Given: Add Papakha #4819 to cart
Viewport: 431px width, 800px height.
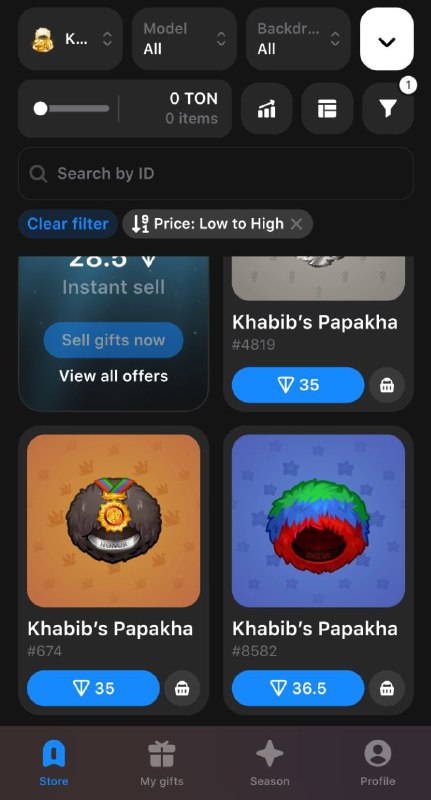Looking at the screenshot, I should tap(387, 385).
